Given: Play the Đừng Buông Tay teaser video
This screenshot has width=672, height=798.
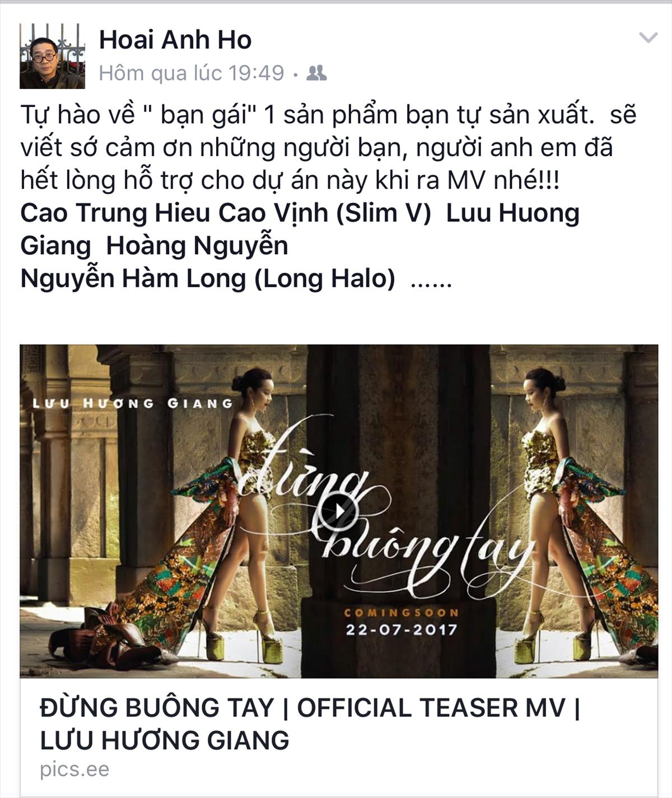Looking at the screenshot, I should 339,511.
